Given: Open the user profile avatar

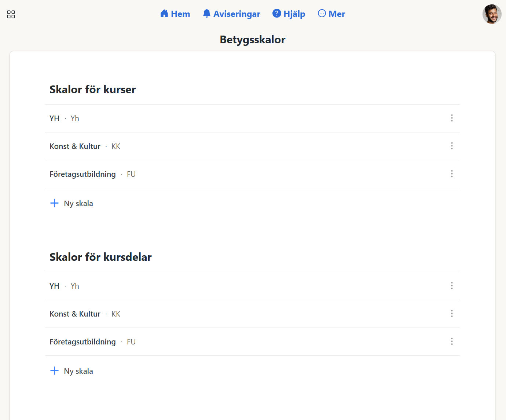Looking at the screenshot, I should pos(492,14).
